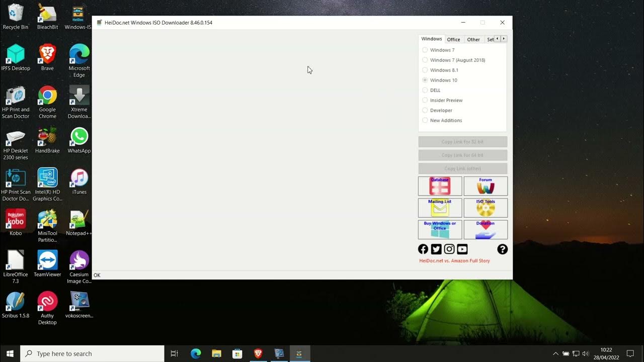The width and height of the screenshot is (644, 362).
Task: Select the WhatsApp desktop icon
Action: (79, 140)
